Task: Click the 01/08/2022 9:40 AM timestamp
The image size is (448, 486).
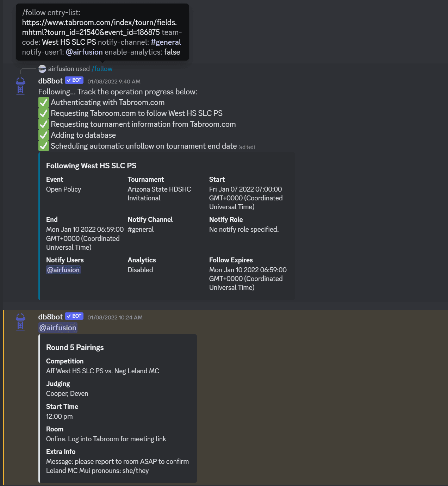Action: [x=114, y=82]
